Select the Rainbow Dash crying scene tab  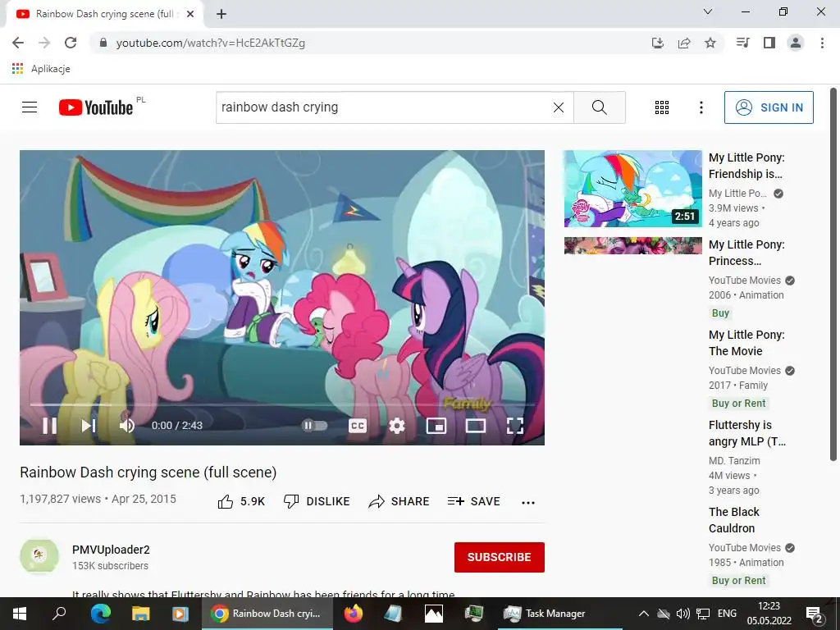click(x=105, y=14)
